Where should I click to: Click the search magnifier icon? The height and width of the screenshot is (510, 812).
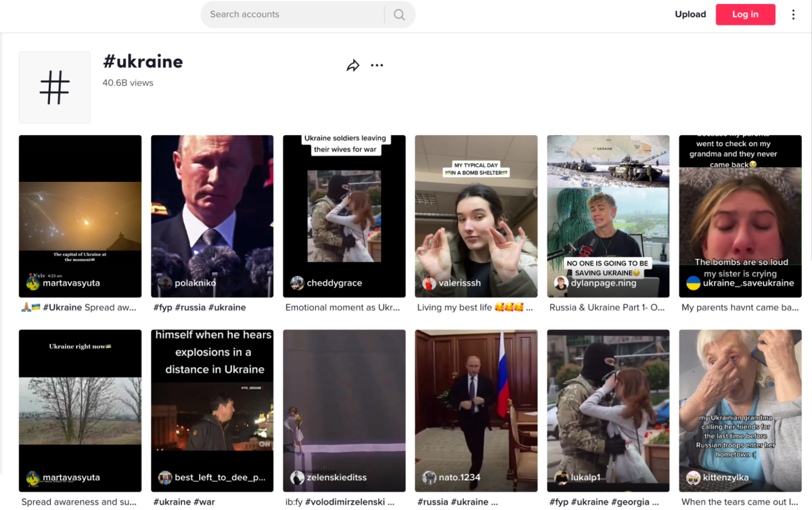click(399, 14)
